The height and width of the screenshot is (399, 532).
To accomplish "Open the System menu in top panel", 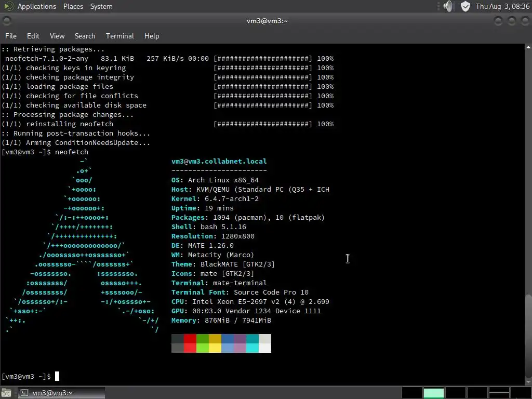I will (x=101, y=6).
